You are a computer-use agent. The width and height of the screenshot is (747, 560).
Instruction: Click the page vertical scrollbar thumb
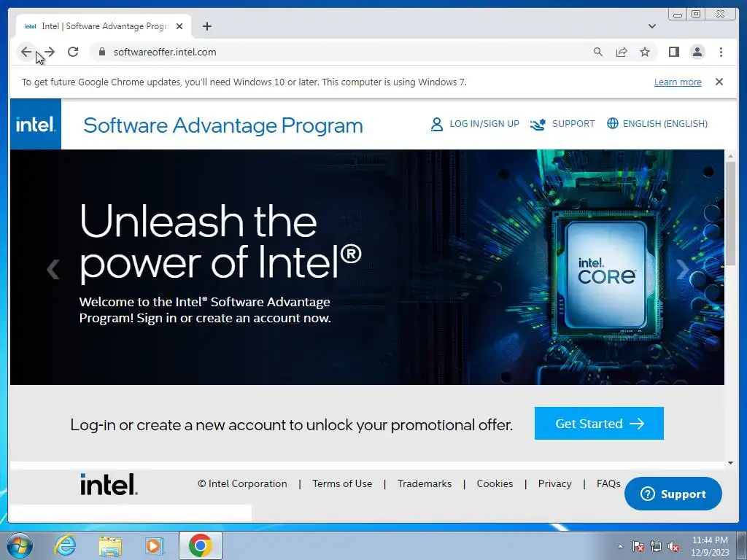tap(730, 214)
